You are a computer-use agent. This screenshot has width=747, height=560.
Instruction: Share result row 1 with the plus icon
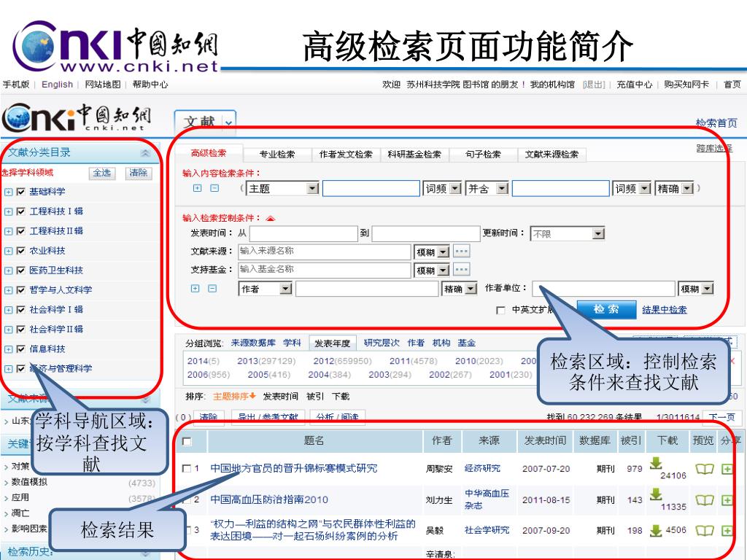(727, 469)
